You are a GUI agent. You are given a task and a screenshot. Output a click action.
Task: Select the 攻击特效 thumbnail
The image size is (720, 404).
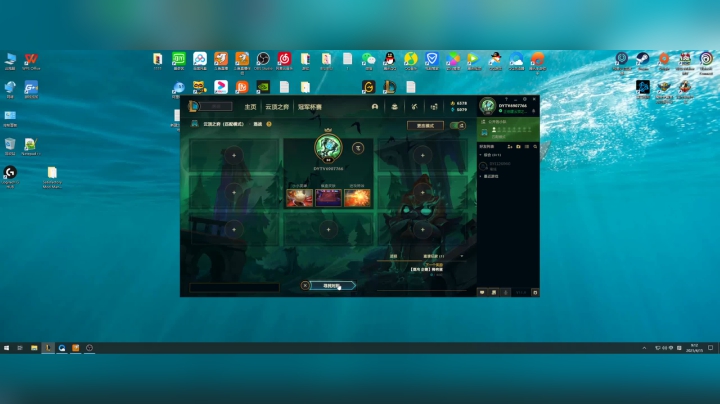pyautogui.click(x=357, y=198)
